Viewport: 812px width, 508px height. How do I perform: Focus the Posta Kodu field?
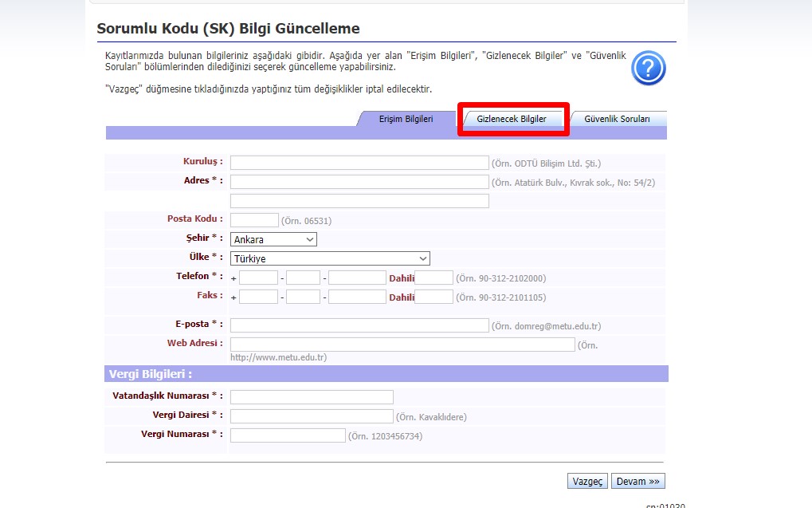[x=254, y=220]
